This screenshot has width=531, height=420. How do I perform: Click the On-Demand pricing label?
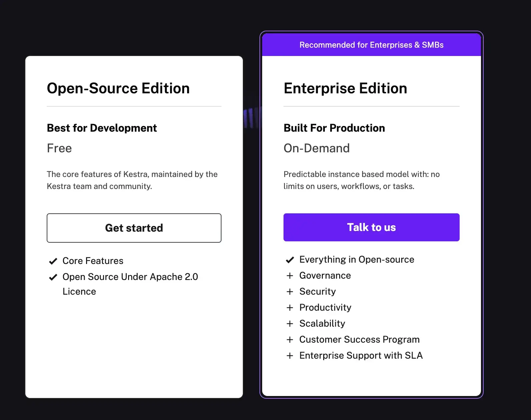(x=317, y=148)
